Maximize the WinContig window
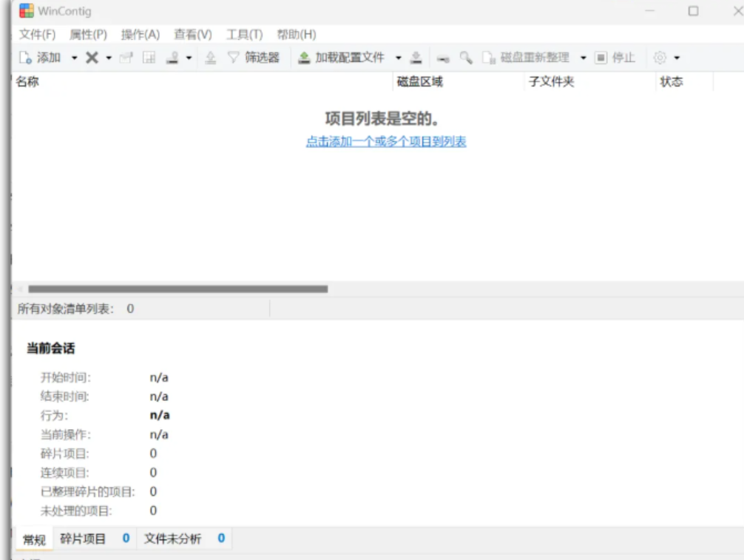This screenshot has height=560, width=744. [693, 11]
